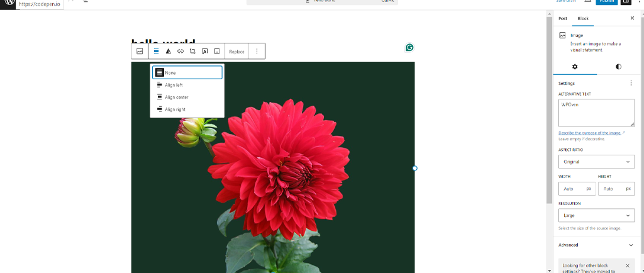Open the Resolution dropdown showing Large
Viewport: 644px width, 273px height.
click(x=596, y=216)
